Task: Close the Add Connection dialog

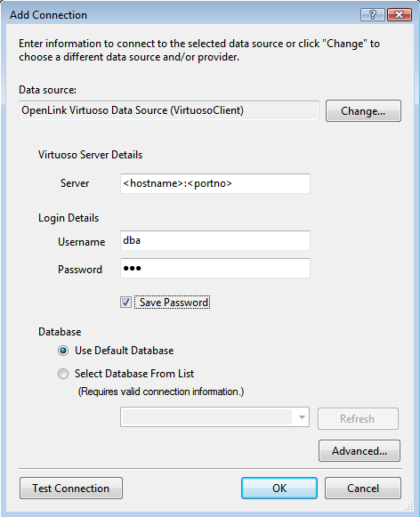Action: (x=400, y=15)
